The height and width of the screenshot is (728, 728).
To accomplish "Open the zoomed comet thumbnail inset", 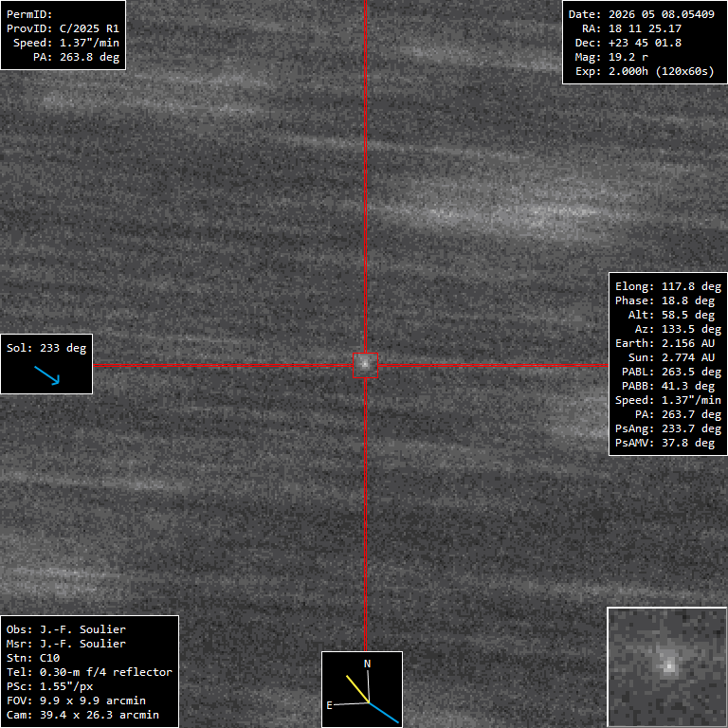I will point(666,666).
